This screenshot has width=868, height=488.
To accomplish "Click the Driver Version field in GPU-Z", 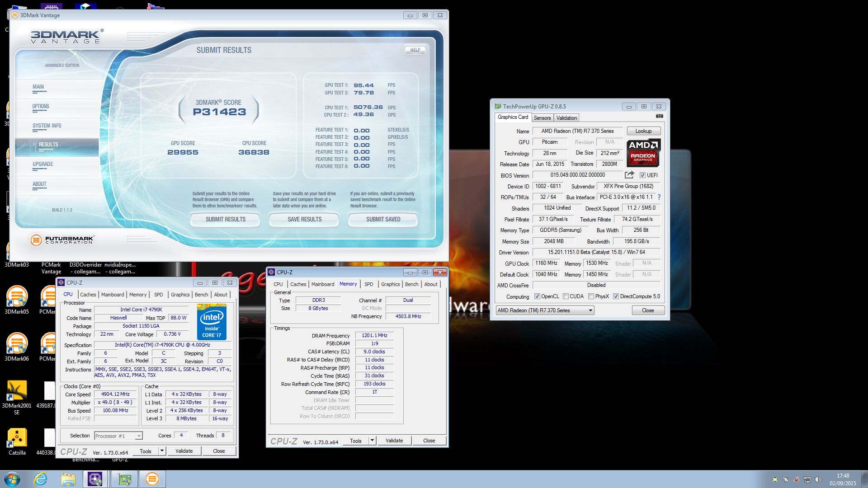I will [596, 252].
